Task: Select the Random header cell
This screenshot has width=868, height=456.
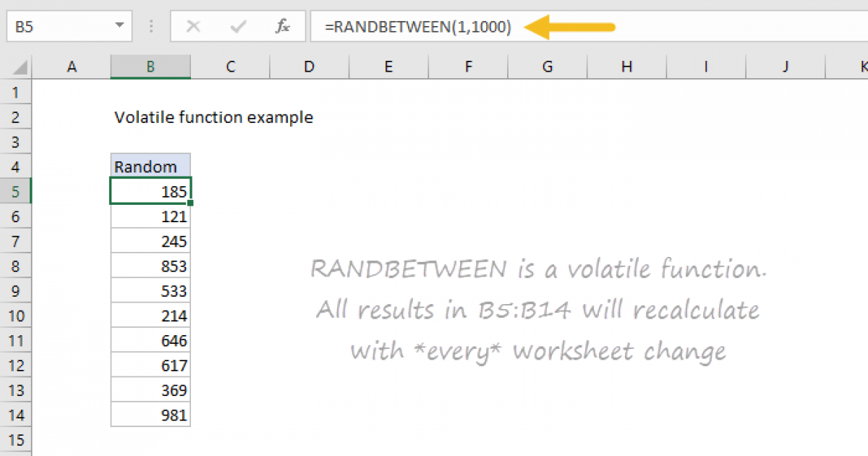Action: coord(150,166)
